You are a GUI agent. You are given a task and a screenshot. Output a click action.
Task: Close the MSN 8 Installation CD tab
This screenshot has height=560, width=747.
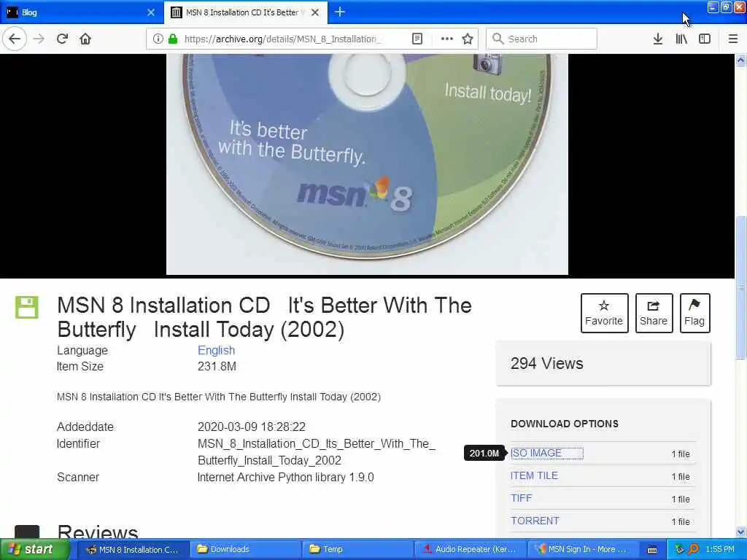point(315,12)
